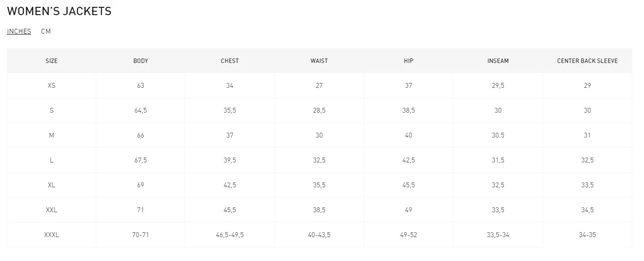Click the XXL size row label
The height and width of the screenshot is (261, 644).
(51, 210)
